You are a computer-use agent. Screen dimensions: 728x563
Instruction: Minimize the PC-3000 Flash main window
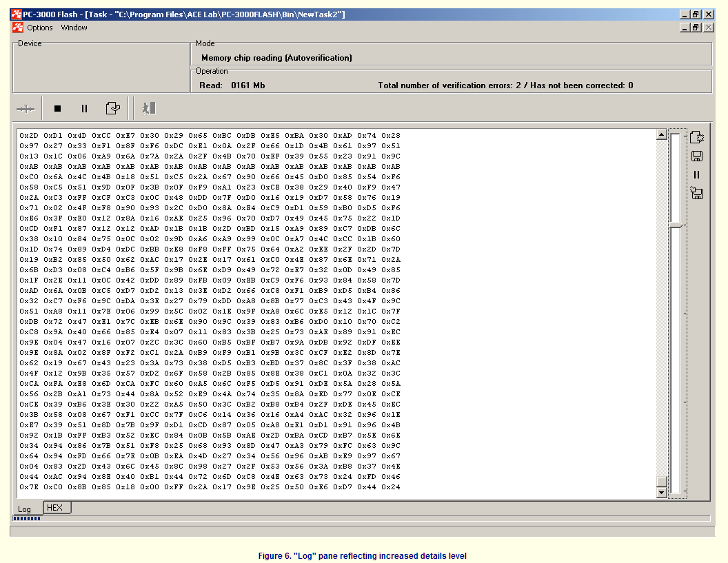pyautogui.click(x=685, y=14)
